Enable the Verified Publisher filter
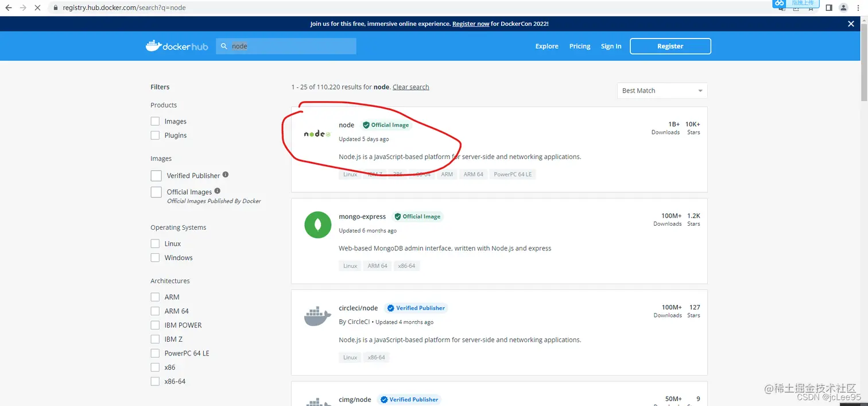This screenshot has width=868, height=406. click(x=156, y=176)
